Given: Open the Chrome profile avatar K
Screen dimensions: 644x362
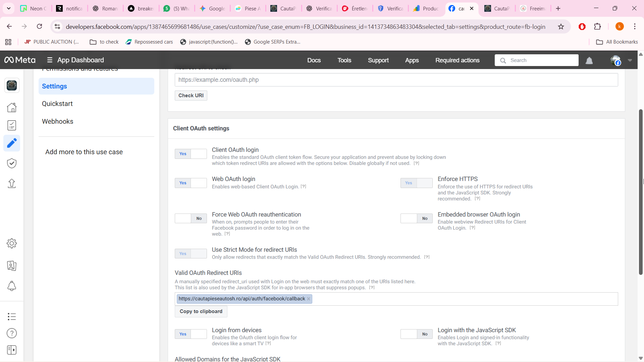Looking at the screenshot, I should pos(620,26).
